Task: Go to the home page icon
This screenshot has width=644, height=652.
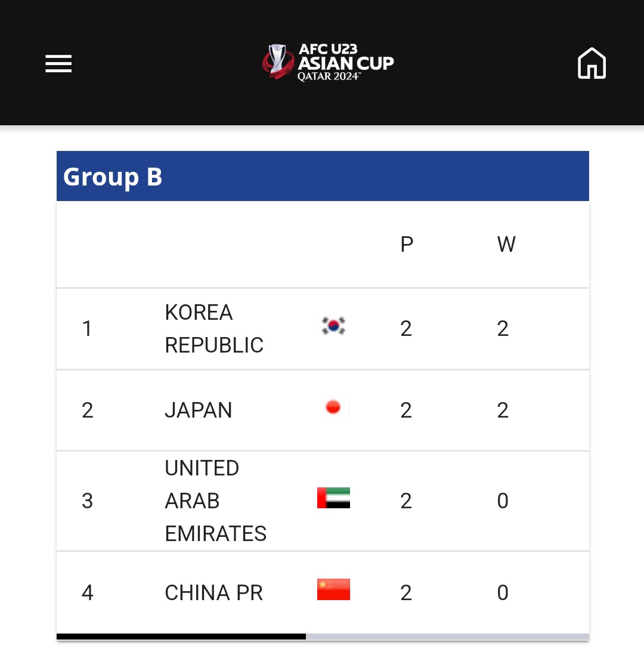Action: click(592, 63)
